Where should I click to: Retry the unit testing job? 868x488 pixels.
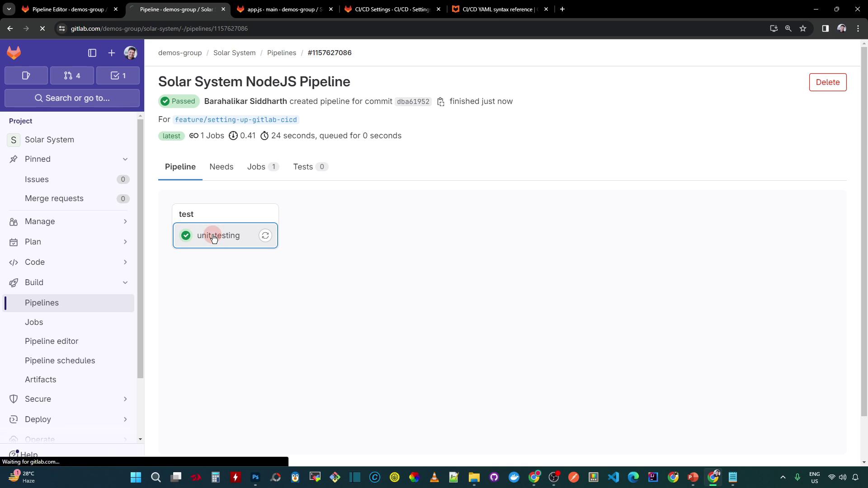[265, 235]
